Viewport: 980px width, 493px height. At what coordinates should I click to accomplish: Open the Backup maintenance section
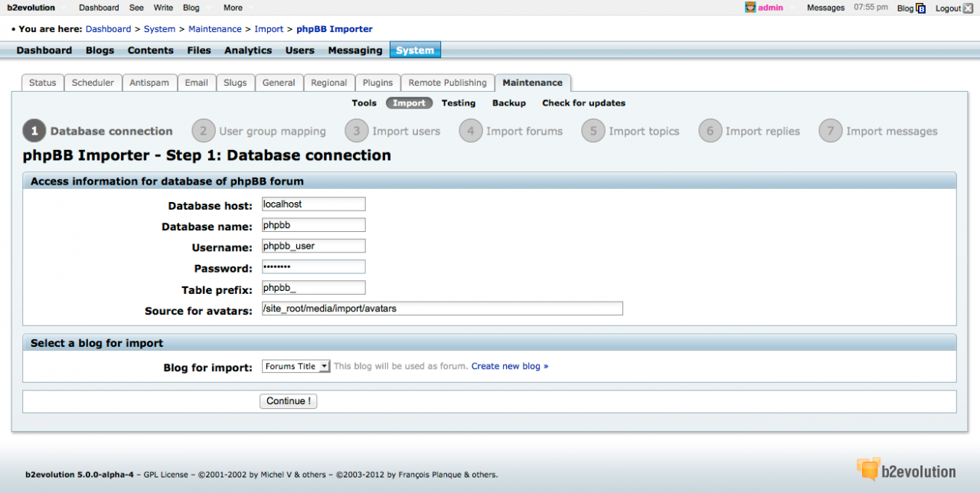coord(509,103)
